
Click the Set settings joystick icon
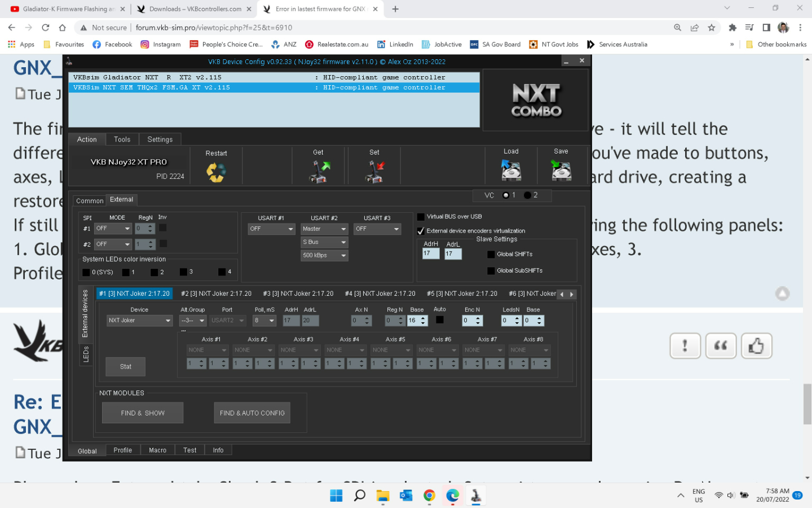tap(374, 172)
